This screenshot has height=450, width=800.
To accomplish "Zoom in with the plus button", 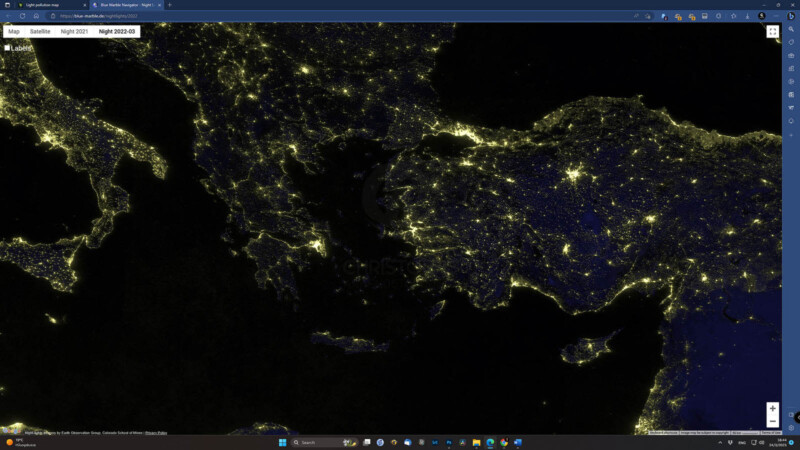I will (772, 409).
